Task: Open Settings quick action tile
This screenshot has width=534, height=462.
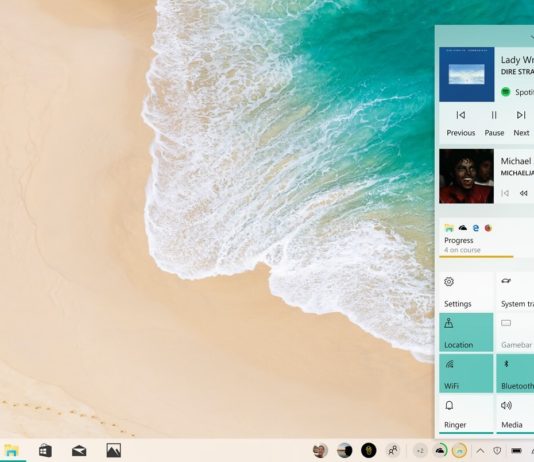Action: (x=466, y=291)
